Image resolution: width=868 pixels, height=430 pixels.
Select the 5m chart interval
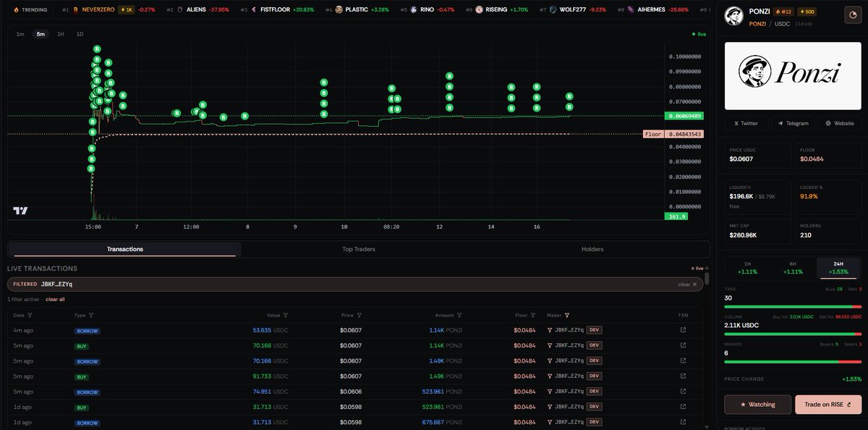[41, 34]
